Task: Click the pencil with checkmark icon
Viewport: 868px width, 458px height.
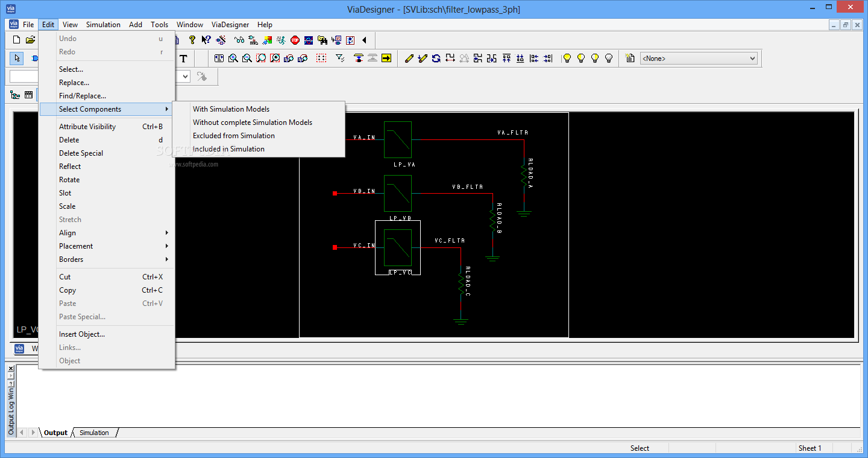Action: click(423, 59)
